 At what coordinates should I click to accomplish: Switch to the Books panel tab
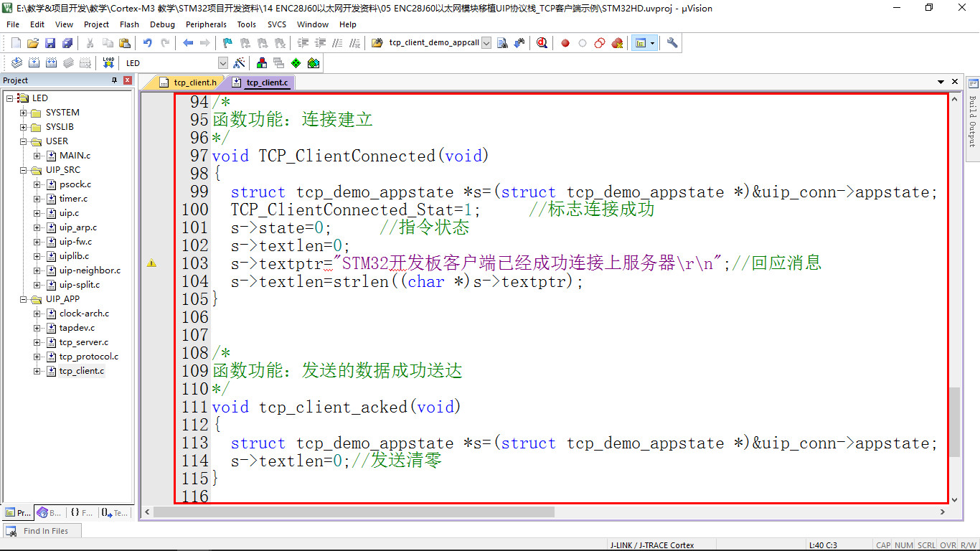coord(50,512)
